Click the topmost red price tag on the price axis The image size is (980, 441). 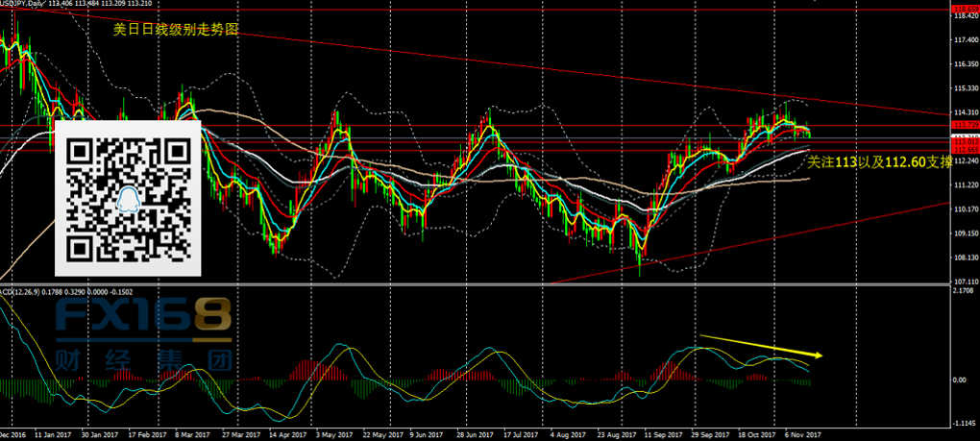point(965,10)
